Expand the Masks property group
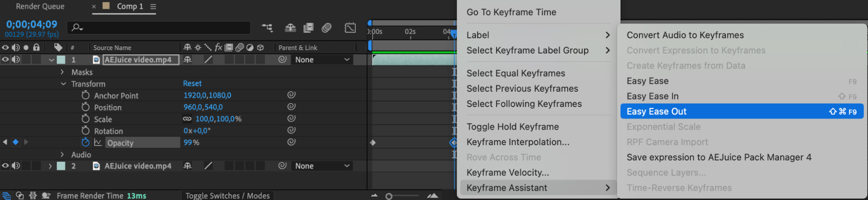The height and width of the screenshot is (200, 868). [63, 72]
